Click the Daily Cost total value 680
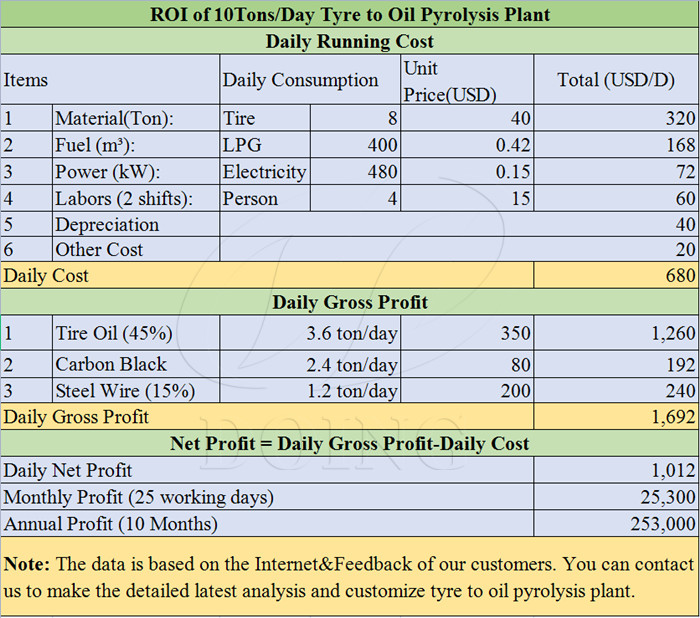The width and height of the screenshot is (700, 618). 679,275
